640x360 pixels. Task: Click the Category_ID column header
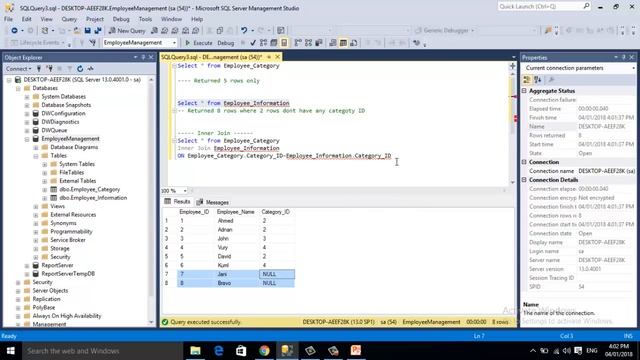[276, 212]
